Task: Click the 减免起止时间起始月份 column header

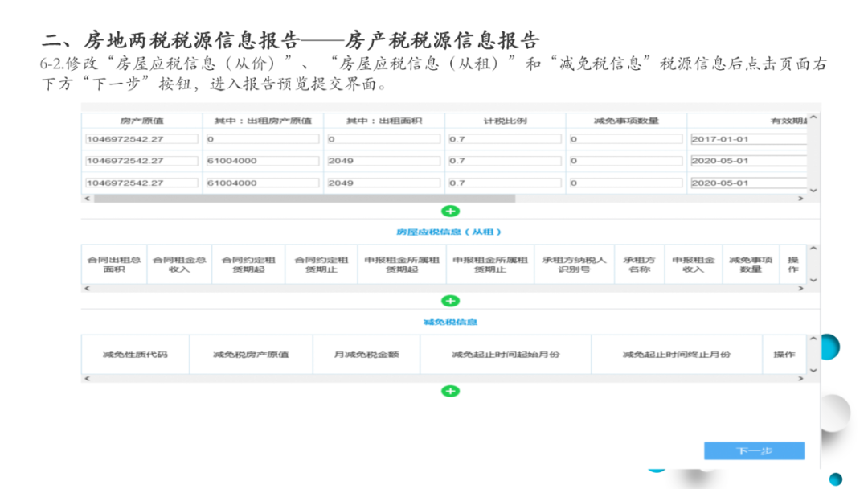Action: pyautogui.click(x=506, y=355)
